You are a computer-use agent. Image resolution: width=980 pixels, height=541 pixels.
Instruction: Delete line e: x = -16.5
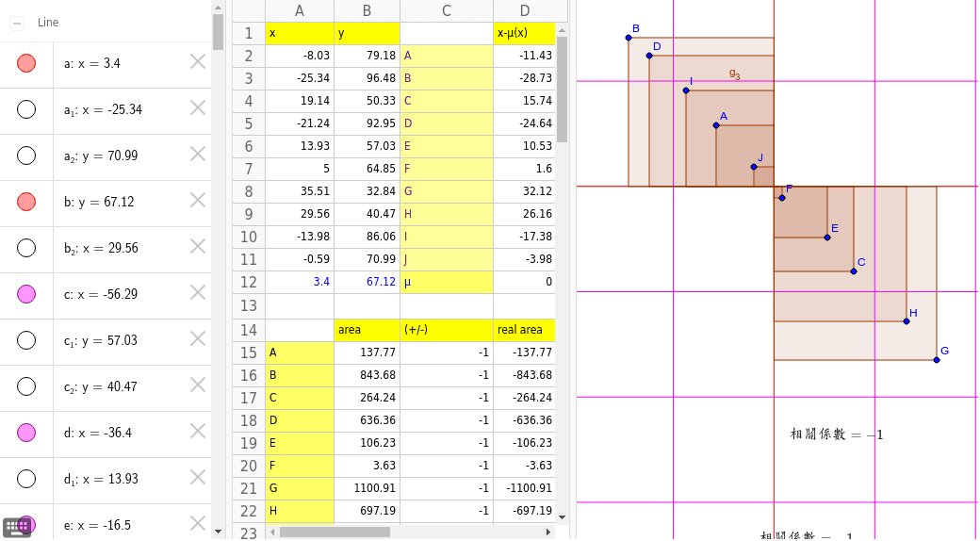click(198, 523)
